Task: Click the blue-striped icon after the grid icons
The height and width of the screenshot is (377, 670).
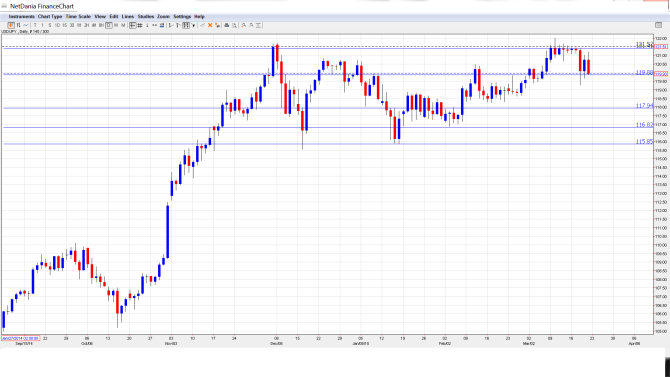Action: [162, 25]
